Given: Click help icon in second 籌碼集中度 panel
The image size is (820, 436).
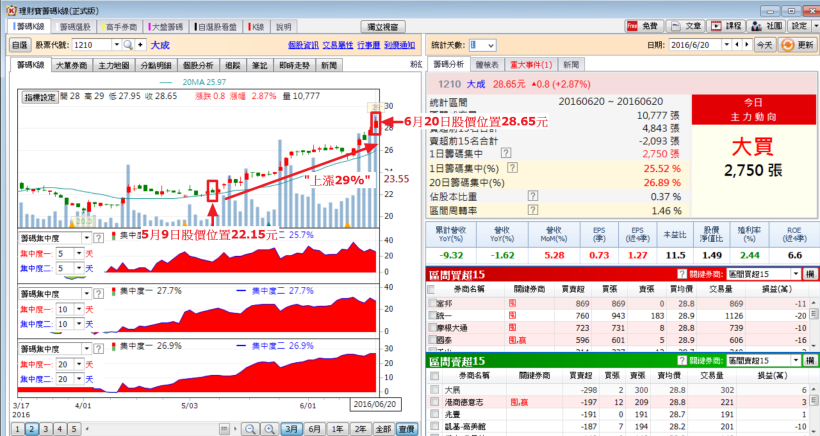Looking at the screenshot, I should [x=98, y=294].
